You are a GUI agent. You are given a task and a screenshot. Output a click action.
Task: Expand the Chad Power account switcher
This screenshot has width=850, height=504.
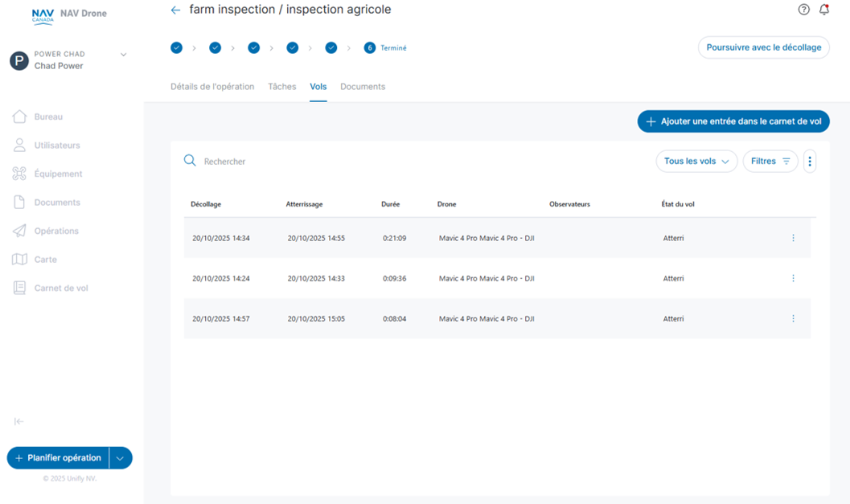point(123,55)
